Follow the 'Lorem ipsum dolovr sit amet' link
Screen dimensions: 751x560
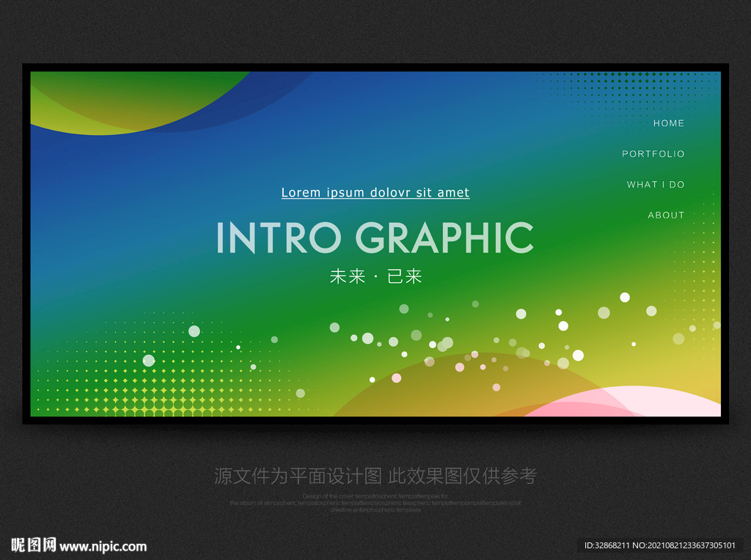point(375,193)
